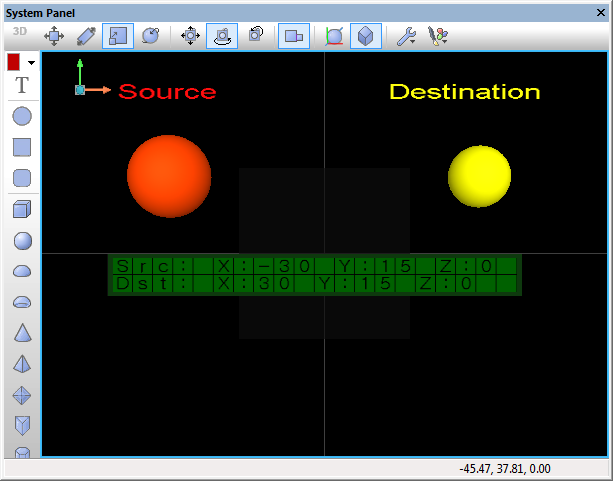Close the System Panel window
Screen dimensions: 613x481
(x=601, y=13)
